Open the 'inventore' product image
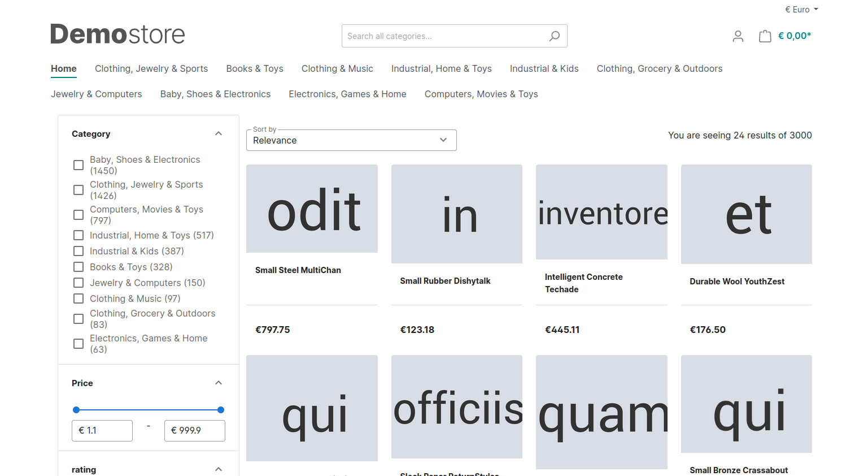This screenshot has width=868, height=476. [601, 212]
